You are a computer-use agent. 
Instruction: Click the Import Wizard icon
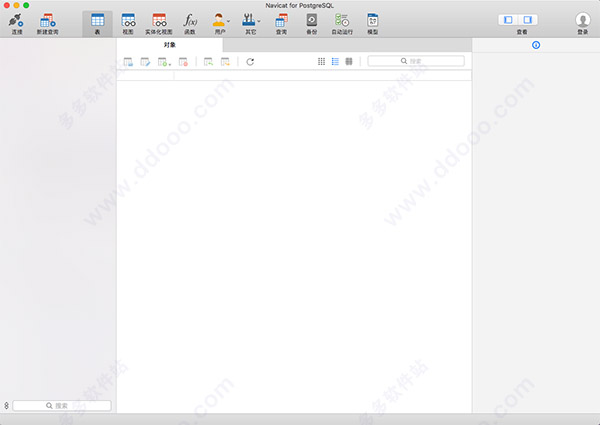pyautogui.click(x=208, y=62)
